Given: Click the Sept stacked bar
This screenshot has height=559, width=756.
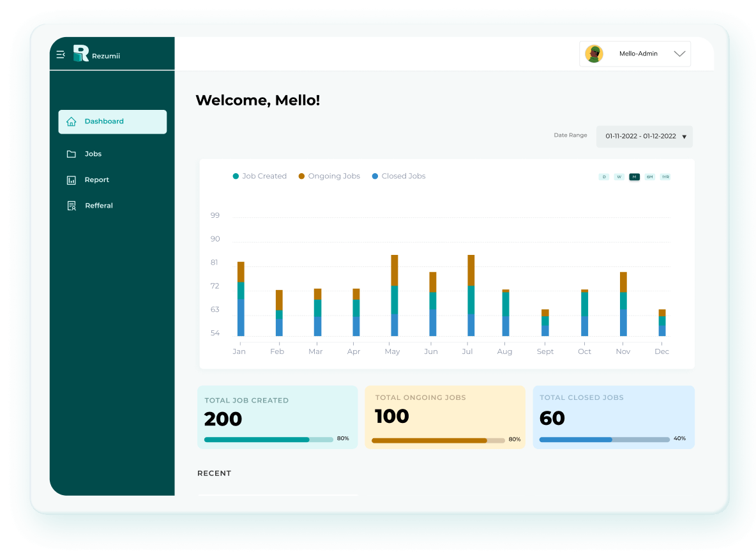Looking at the screenshot, I should pos(545,323).
